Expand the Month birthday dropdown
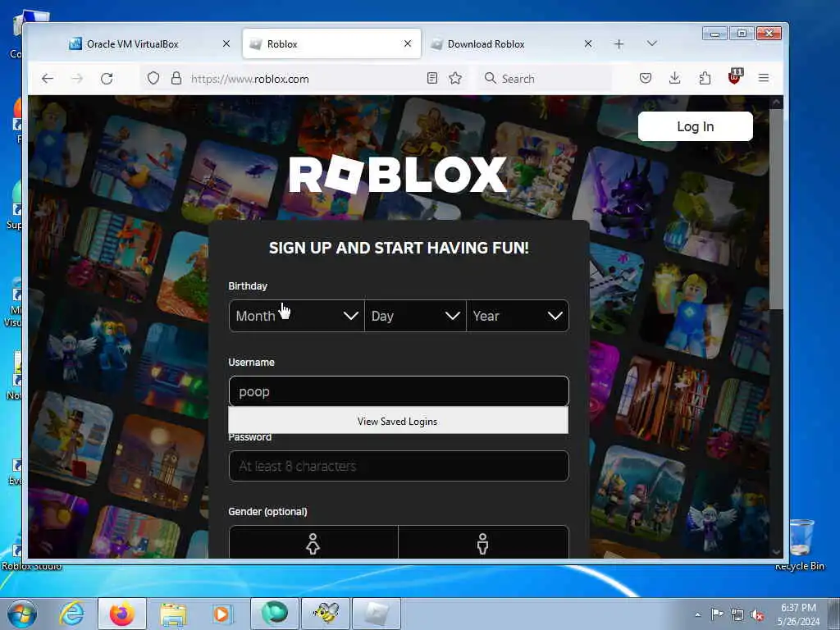The height and width of the screenshot is (630, 840). click(297, 316)
